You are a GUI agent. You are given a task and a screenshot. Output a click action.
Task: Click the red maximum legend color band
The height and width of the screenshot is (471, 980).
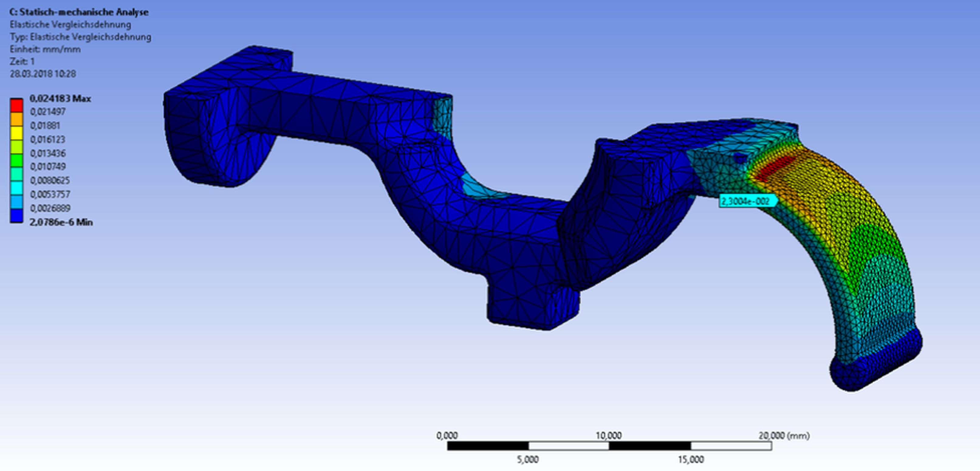tap(16, 105)
